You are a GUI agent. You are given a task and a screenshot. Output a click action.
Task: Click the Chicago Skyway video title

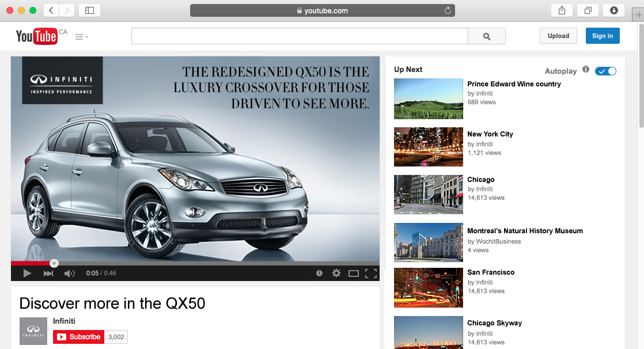(x=494, y=323)
